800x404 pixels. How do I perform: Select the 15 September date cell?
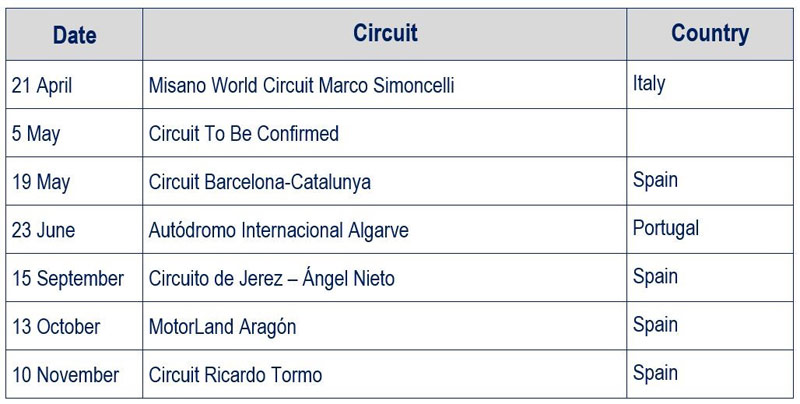[67, 278]
